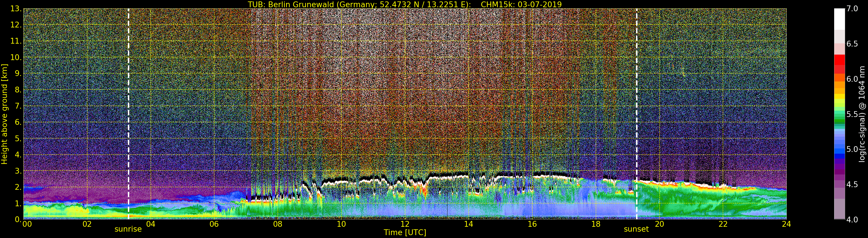The height and width of the screenshot is (238, 868).
Task: Click the 'CHM15k: 03-07-2019' date text
Action: [521, 4]
